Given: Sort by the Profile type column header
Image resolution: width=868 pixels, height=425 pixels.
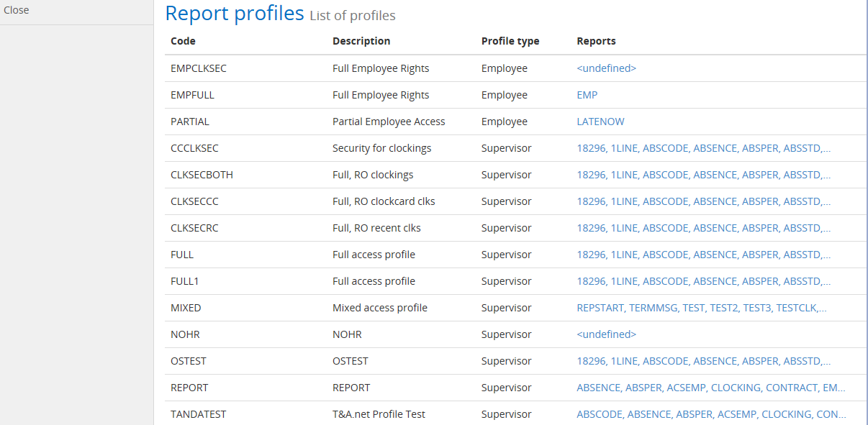Looking at the screenshot, I should tap(510, 41).
